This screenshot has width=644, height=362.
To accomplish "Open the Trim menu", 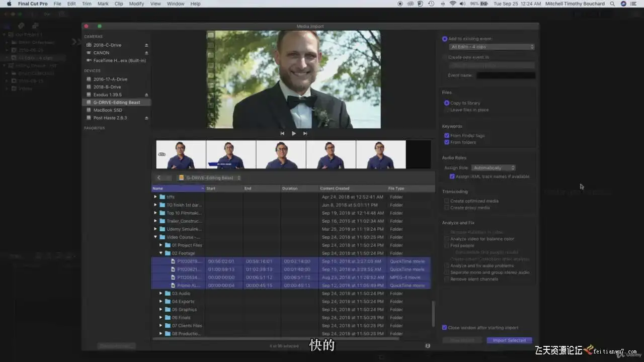I will (x=87, y=4).
